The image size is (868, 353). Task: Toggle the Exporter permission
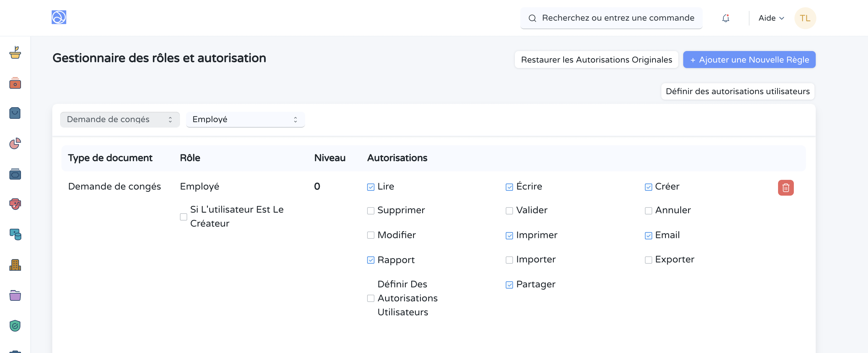[648, 260]
